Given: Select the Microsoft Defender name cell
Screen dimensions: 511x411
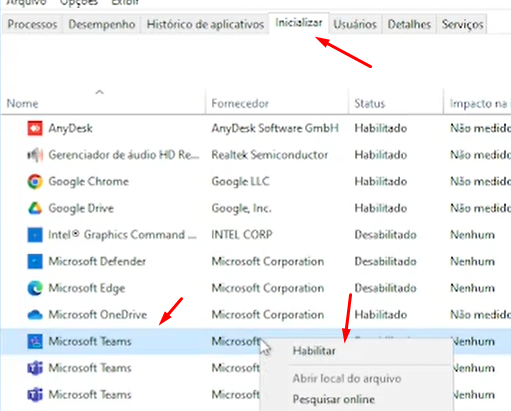Looking at the screenshot, I should [97, 261].
